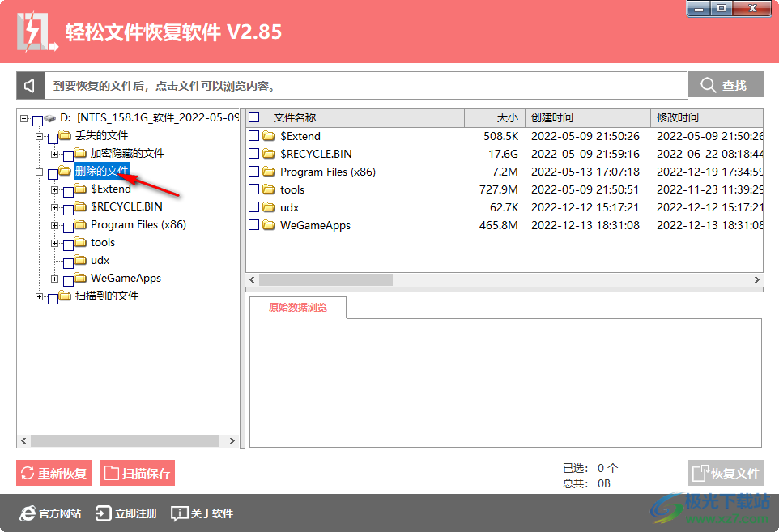Click the D: drive icon in the tree

click(x=49, y=118)
